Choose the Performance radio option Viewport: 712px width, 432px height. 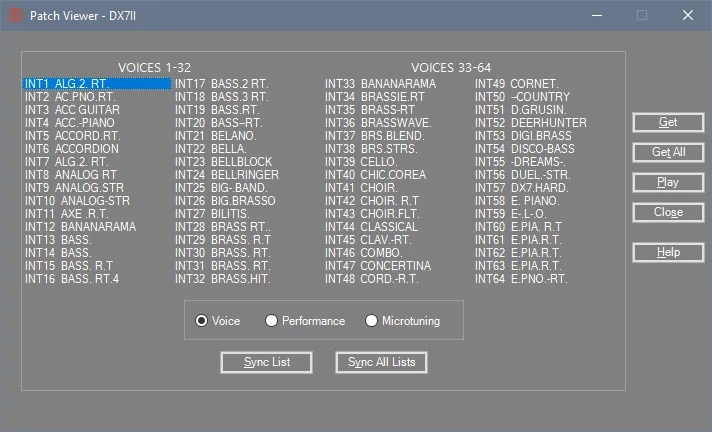pos(305,321)
